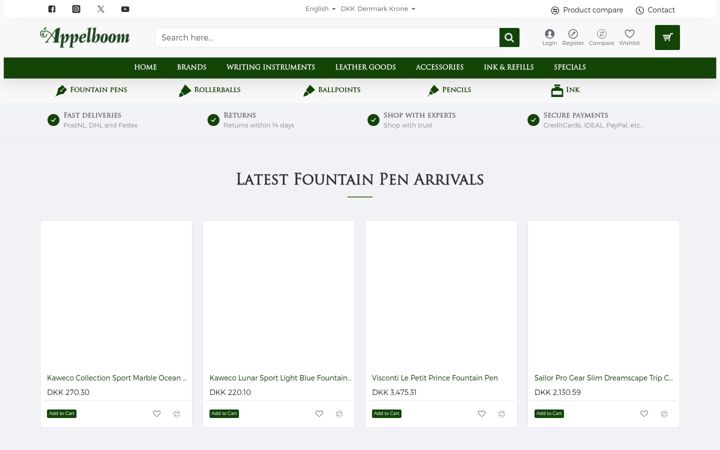Screen dimensions: 720x450
Task: Compare icon for Kaweco Collection Sport Marble Ocean
Action: point(177,414)
